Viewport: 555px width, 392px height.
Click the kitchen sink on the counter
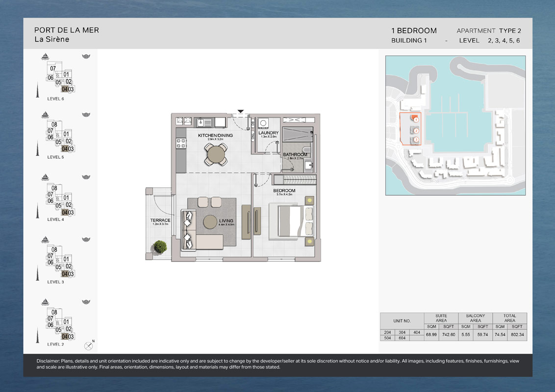point(203,122)
